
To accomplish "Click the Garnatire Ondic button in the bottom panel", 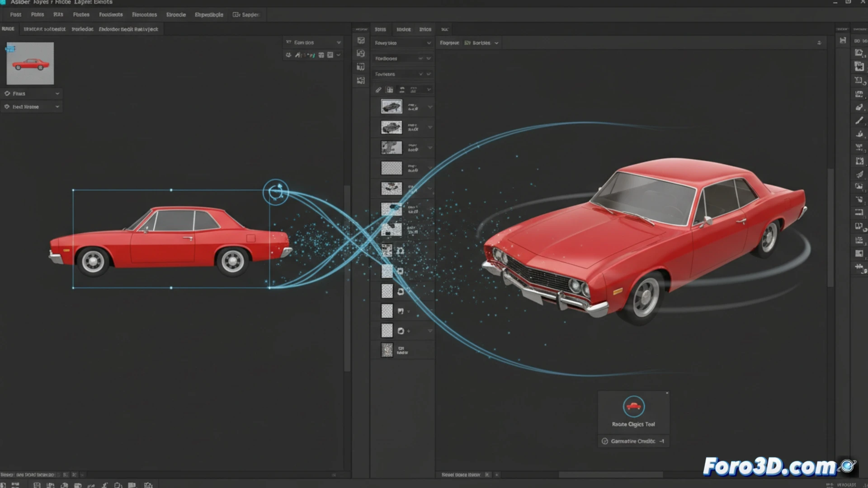I will click(x=633, y=441).
